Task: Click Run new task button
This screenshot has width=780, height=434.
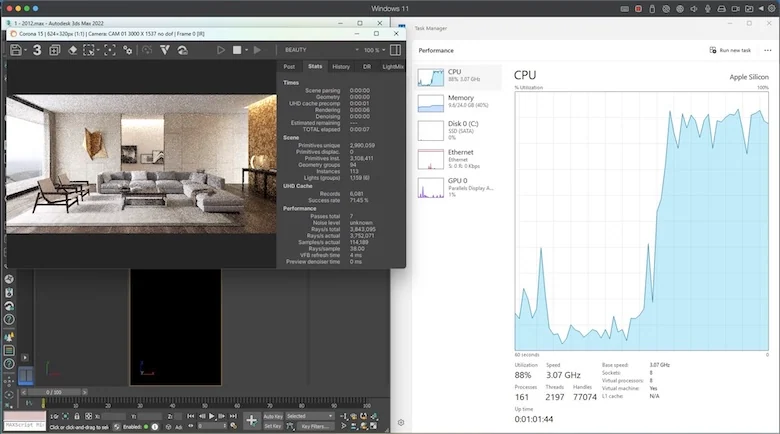Action: [x=730, y=50]
